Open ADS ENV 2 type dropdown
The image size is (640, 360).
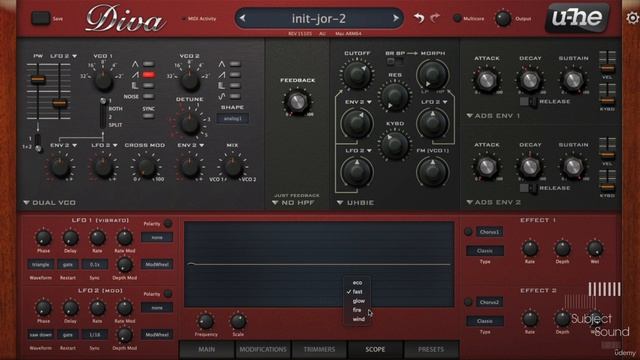(x=493, y=202)
